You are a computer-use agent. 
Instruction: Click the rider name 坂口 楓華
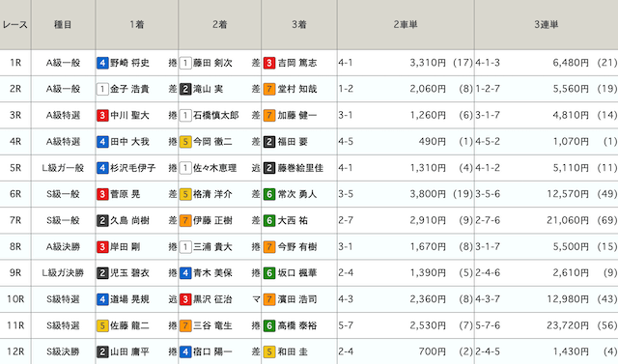pyautogui.click(x=297, y=273)
